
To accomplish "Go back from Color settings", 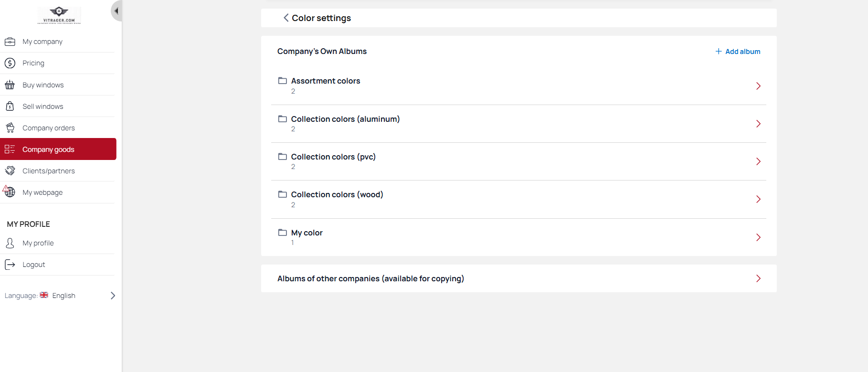I will click(x=286, y=18).
